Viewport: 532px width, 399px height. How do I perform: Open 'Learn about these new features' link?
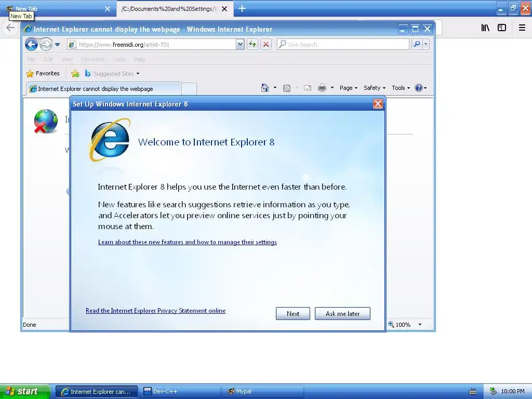(187, 242)
